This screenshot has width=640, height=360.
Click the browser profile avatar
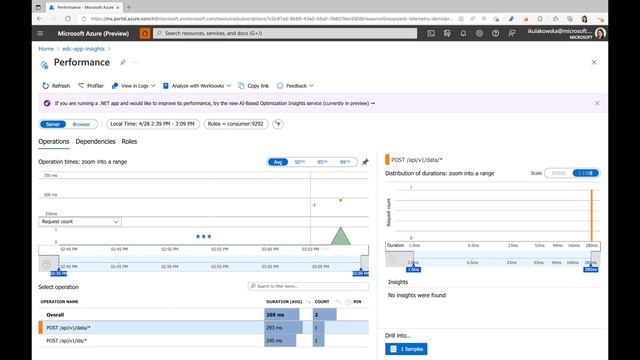[x=584, y=19]
